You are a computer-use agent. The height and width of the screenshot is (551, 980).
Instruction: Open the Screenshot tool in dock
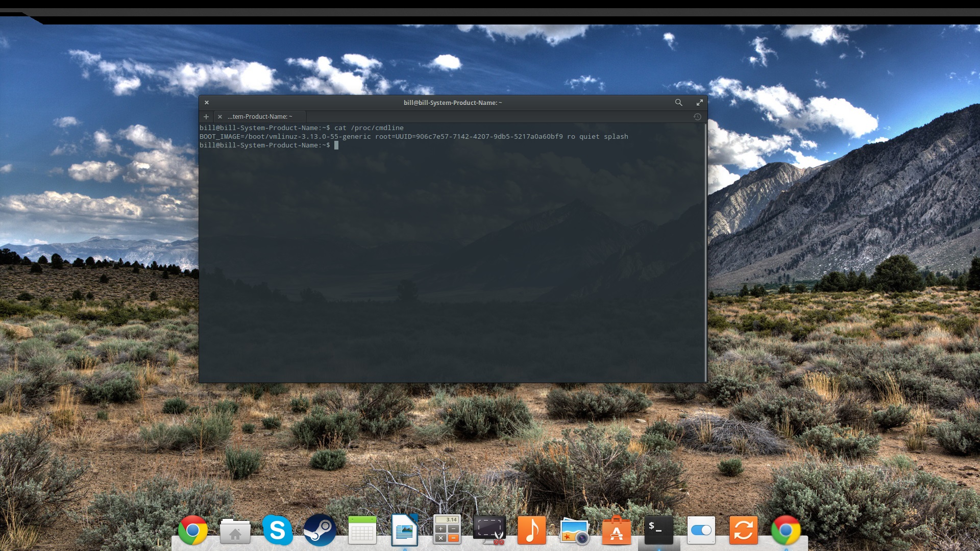click(x=489, y=531)
